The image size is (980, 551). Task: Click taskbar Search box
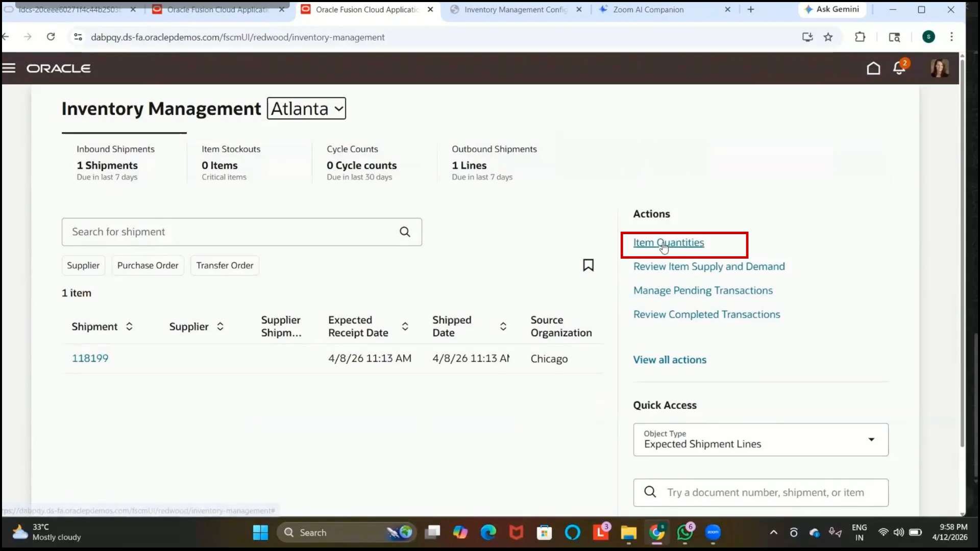coord(347,533)
